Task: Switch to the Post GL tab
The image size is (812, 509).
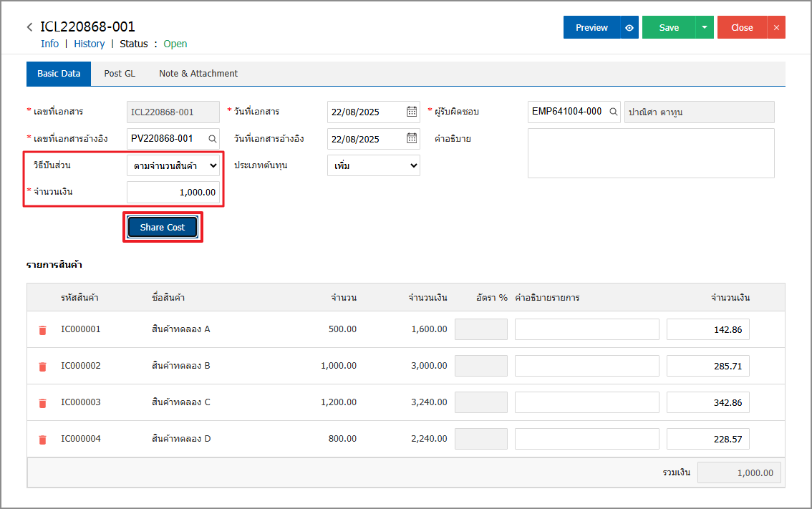Action: pyautogui.click(x=120, y=74)
